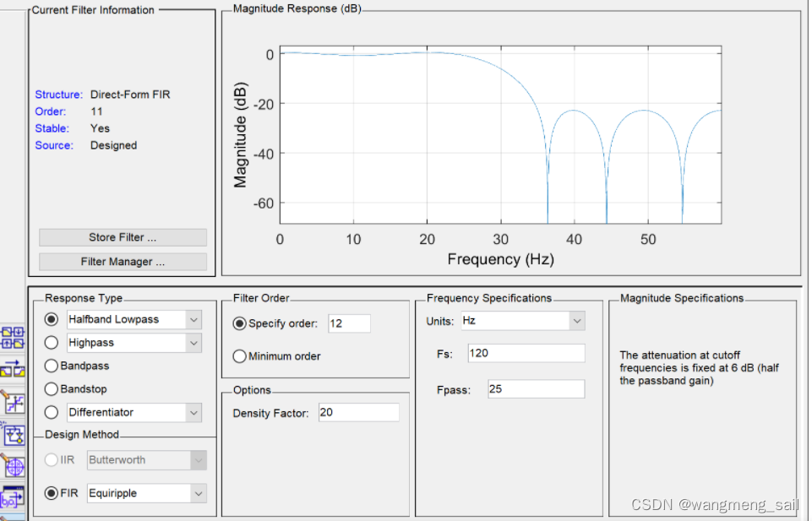Screen dimensions: 812x521
Task: Open the Pole/Zero editor sidebar icon
Action: (x=13, y=465)
